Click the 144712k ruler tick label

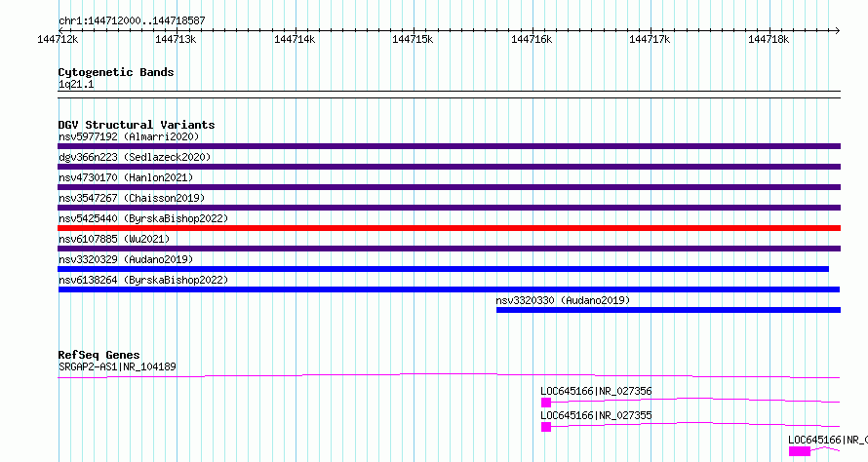coord(58,39)
